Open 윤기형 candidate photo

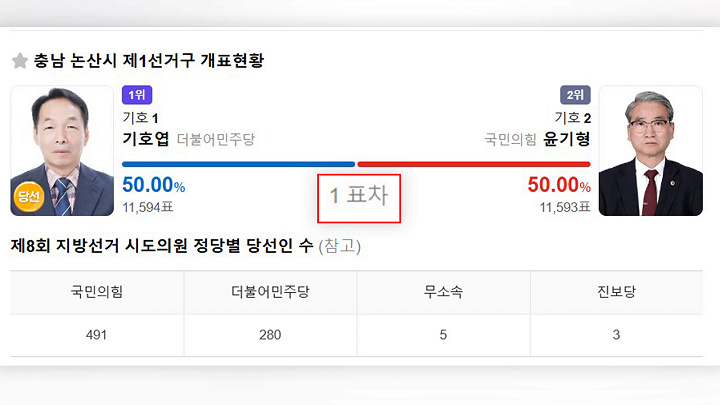tap(651, 151)
